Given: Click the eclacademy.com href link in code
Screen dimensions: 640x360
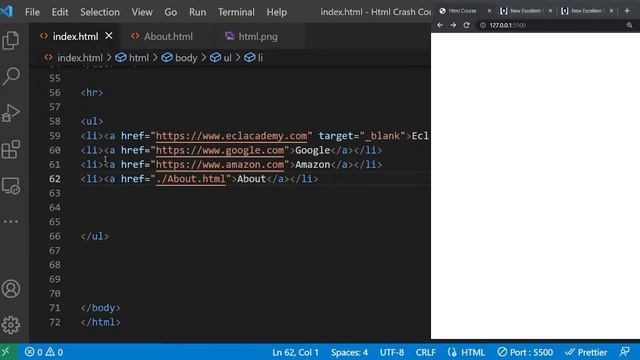Looking at the screenshot, I should [x=231, y=136].
